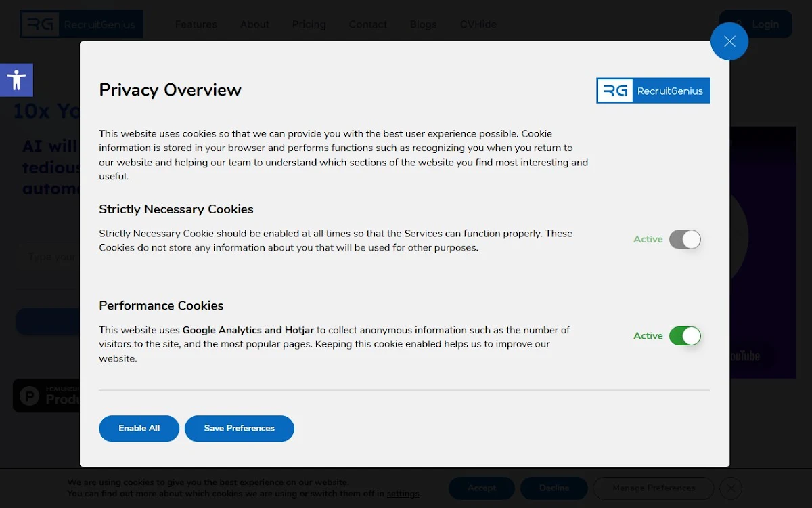This screenshot has height=508, width=812.
Task: Decline cookies in the bottom banner
Action: (554, 488)
